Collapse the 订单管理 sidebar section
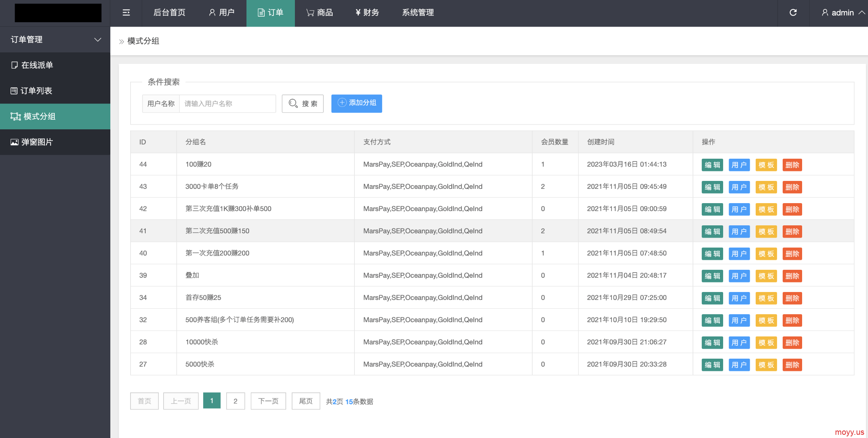The height and width of the screenshot is (438, 868). click(55, 40)
